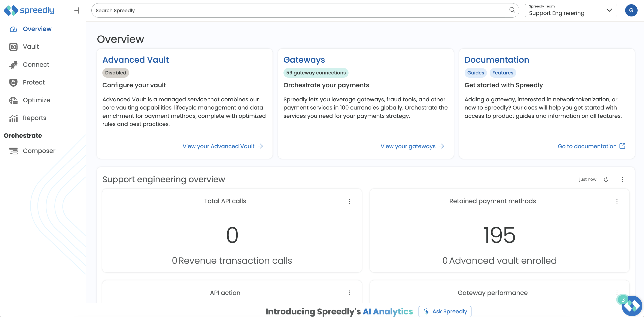Click the Guides tag

(x=476, y=73)
